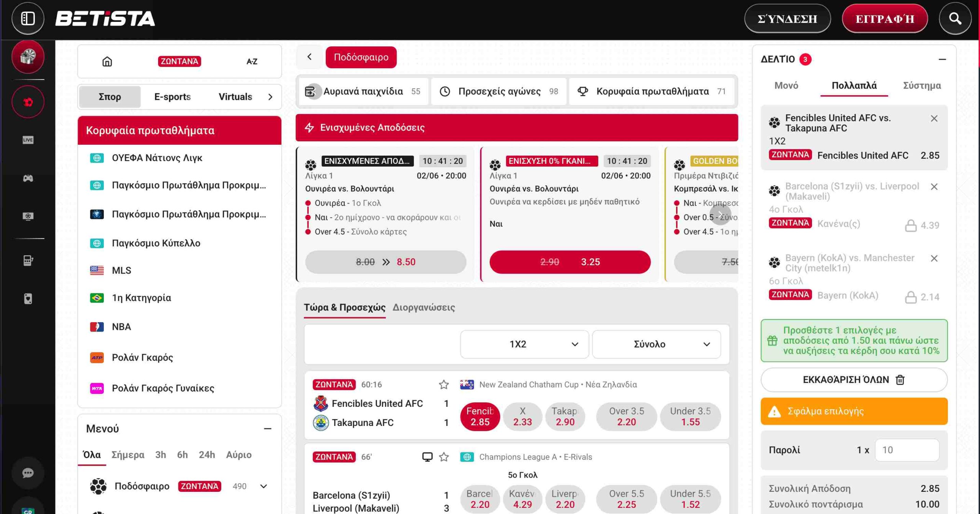Toggle Takapuna 2.90 odds selection
The image size is (980, 514).
[x=565, y=416]
